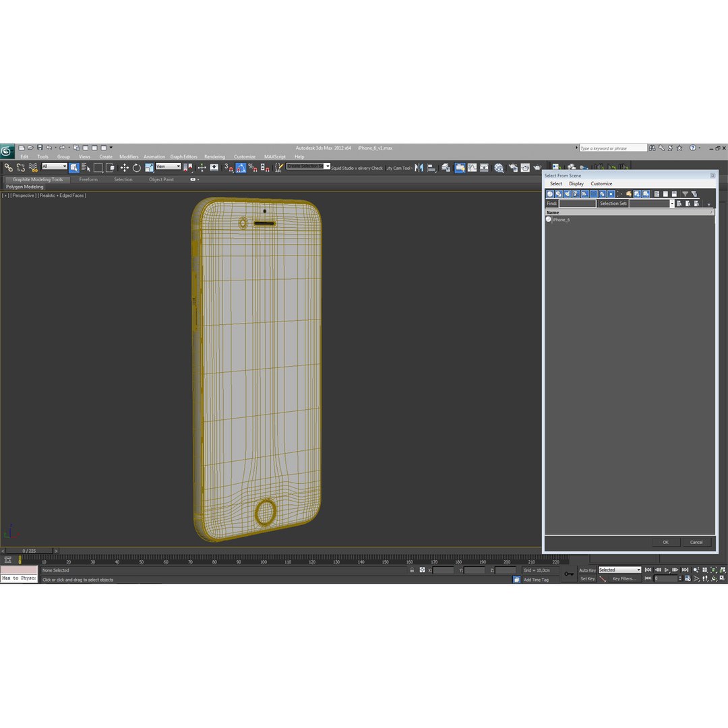Switch to the Freeform ribbon tab
This screenshot has height=728, width=728.
(x=88, y=179)
